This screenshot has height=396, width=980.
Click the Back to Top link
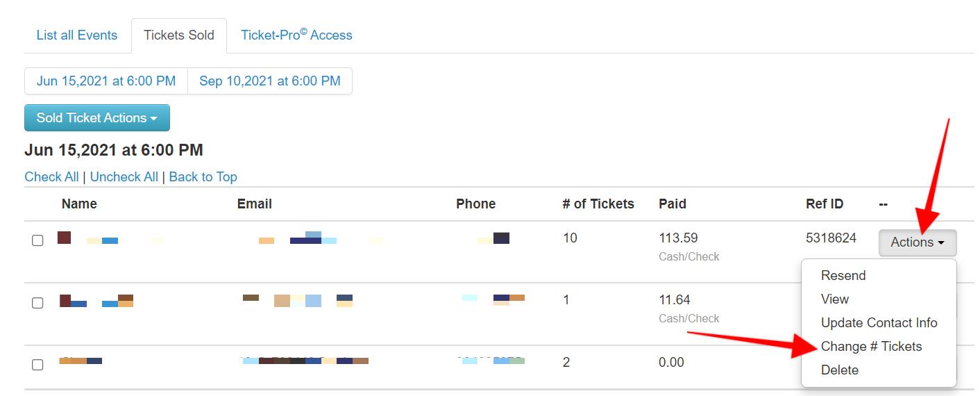coord(203,176)
